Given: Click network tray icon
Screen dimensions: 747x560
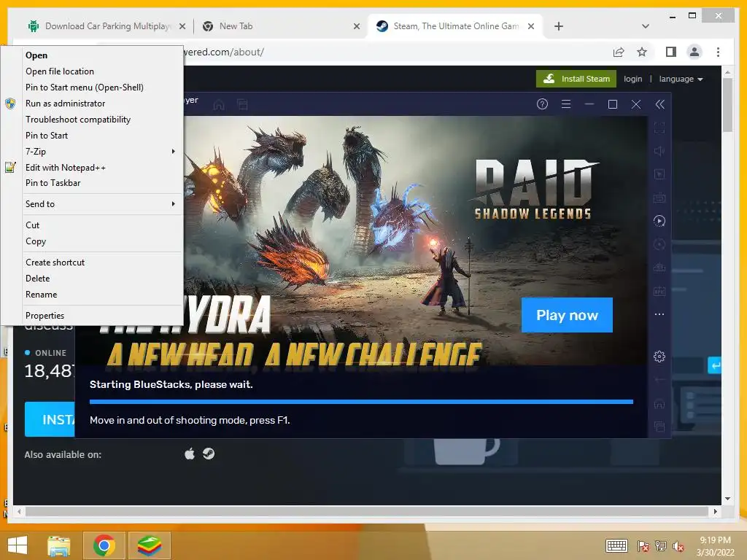Looking at the screenshot, I should [661, 545].
